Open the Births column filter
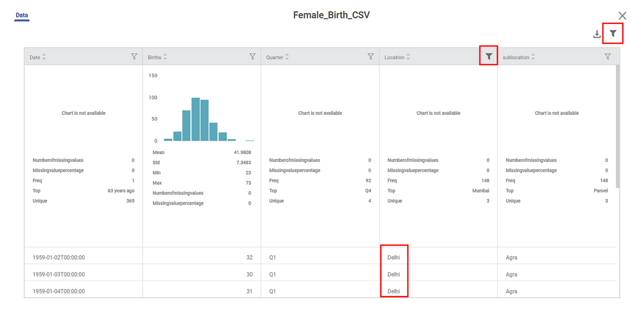Image resolution: width=644 pixels, height=315 pixels. (x=252, y=57)
